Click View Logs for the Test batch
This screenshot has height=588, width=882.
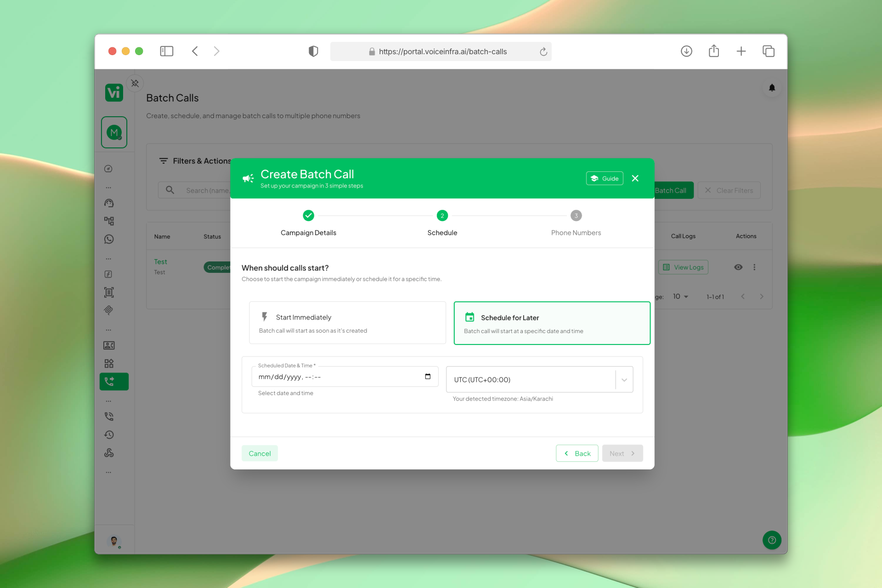click(683, 267)
